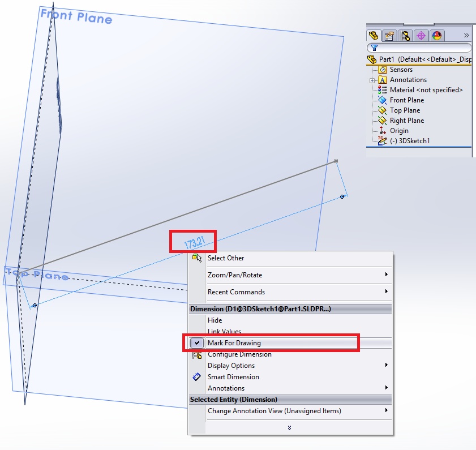476x450 pixels.
Task: Click the Material icon
Action: [x=382, y=90]
